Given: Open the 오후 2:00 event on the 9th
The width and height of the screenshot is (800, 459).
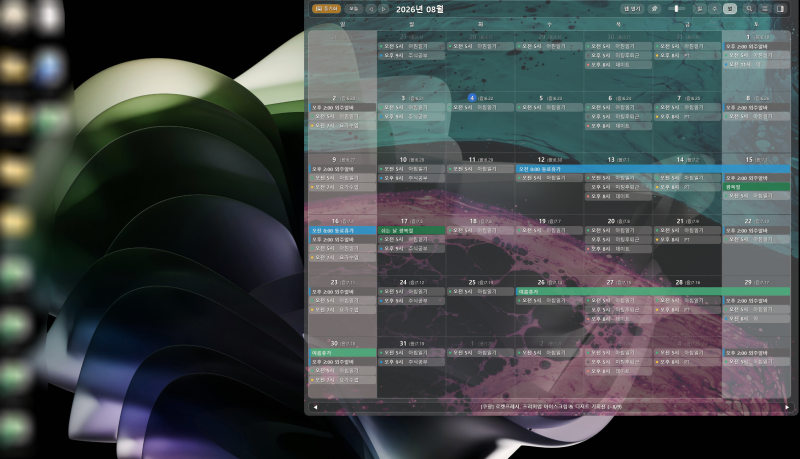Looking at the screenshot, I should point(342,169).
